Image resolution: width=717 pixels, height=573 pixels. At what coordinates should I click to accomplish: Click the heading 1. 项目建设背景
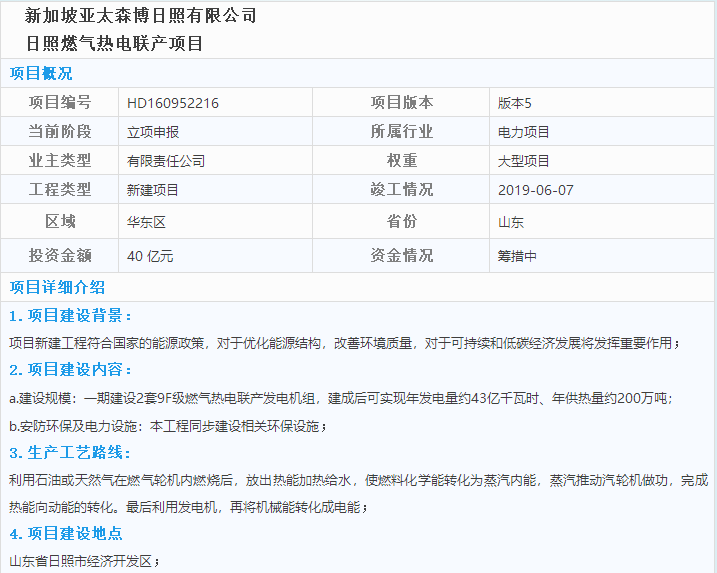(70, 316)
